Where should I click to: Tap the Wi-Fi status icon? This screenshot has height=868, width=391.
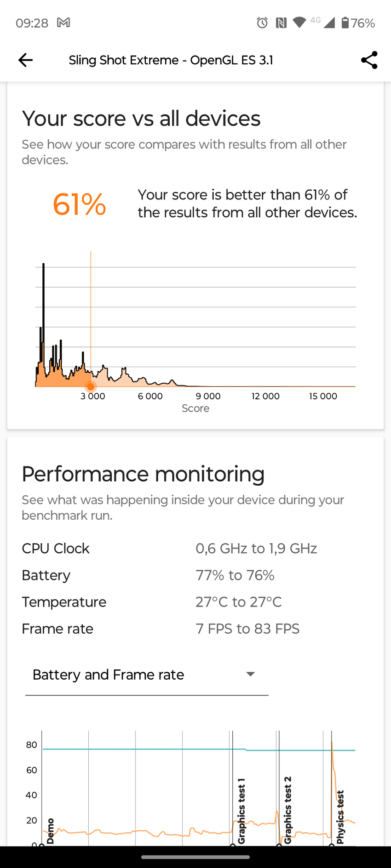tap(299, 23)
